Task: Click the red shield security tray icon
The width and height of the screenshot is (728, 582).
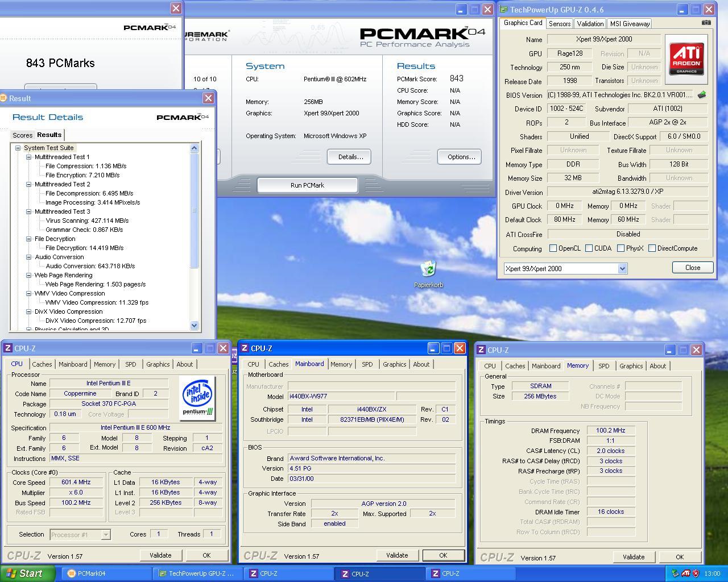Action: [696, 573]
